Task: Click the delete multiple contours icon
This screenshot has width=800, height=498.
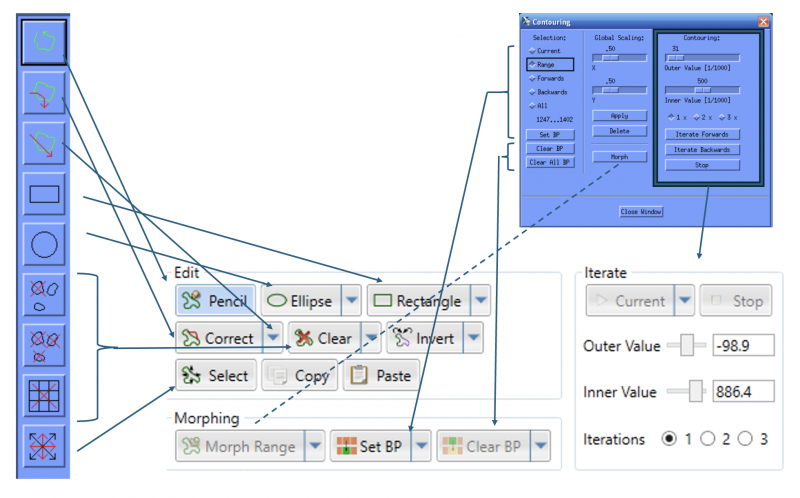Action: [x=44, y=345]
